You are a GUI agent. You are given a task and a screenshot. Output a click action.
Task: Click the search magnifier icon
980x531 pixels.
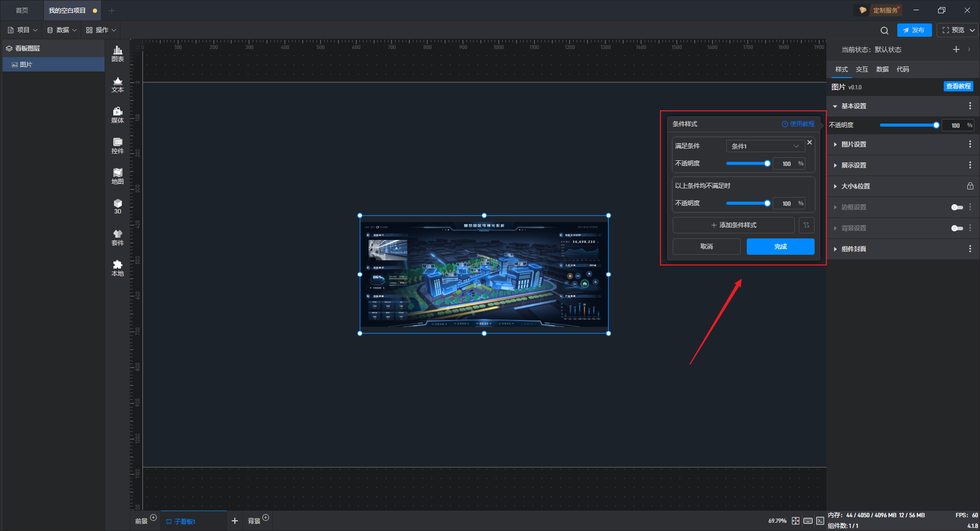point(884,31)
